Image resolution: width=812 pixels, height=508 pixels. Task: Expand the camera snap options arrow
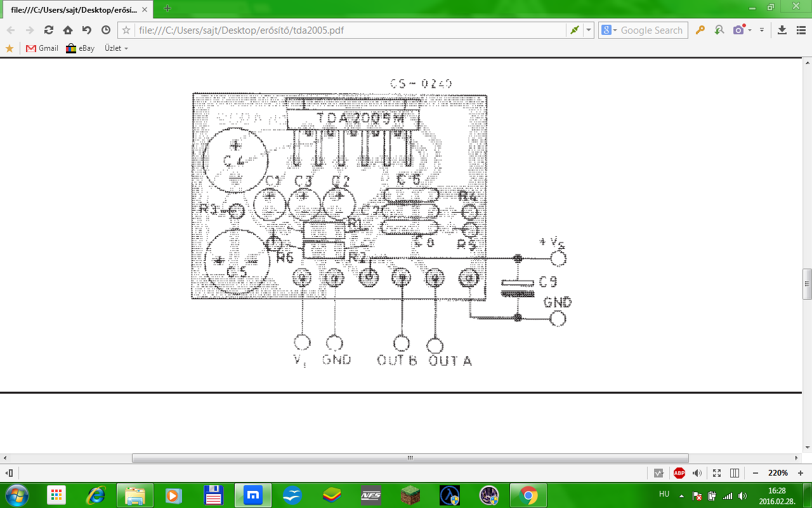pos(750,30)
